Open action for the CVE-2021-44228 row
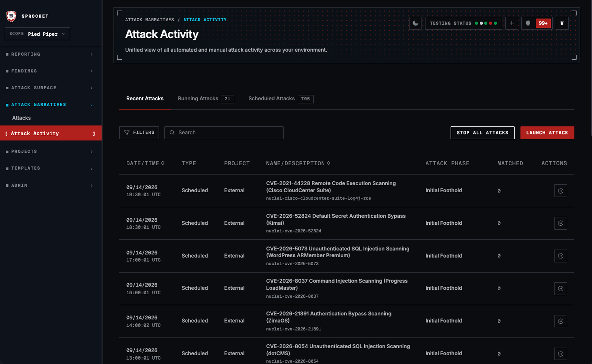Image resolution: width=592 pixels, height=364 pixels. 561,191
